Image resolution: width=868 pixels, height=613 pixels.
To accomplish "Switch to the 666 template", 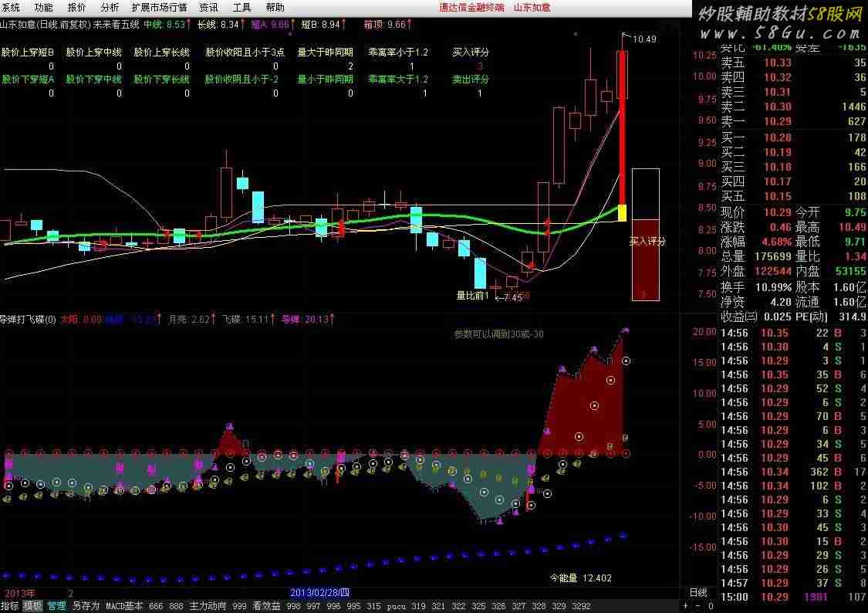I will coord(156,606).
